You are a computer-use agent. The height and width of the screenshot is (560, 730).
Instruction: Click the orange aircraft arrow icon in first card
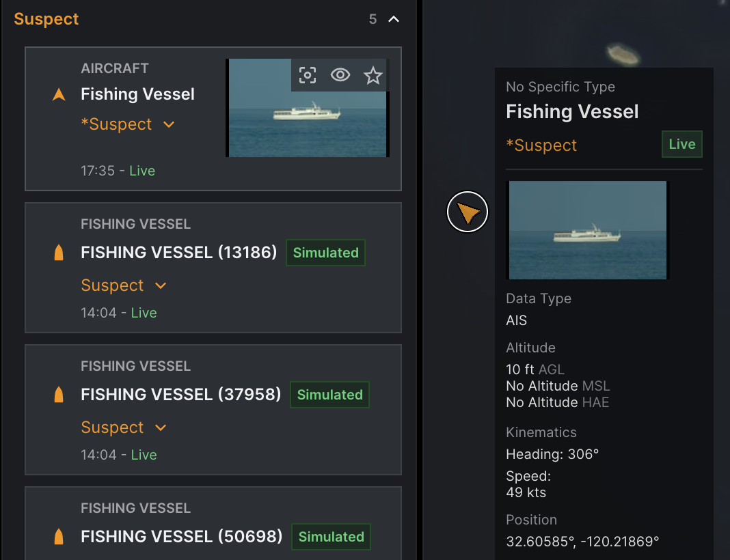[59, 95]
